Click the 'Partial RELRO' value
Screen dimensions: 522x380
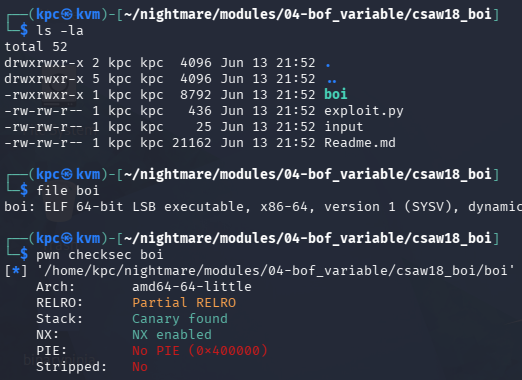(184, 303)
